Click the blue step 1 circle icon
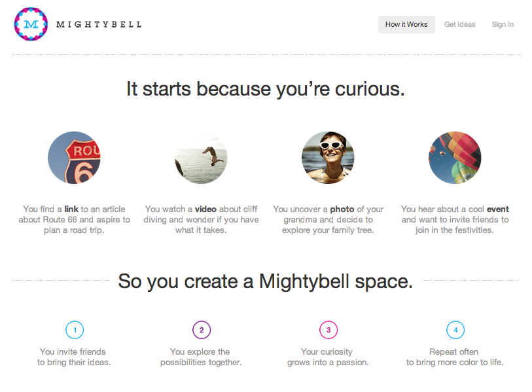The height and width of the screenshot is (392, 532). pos(75,330)
